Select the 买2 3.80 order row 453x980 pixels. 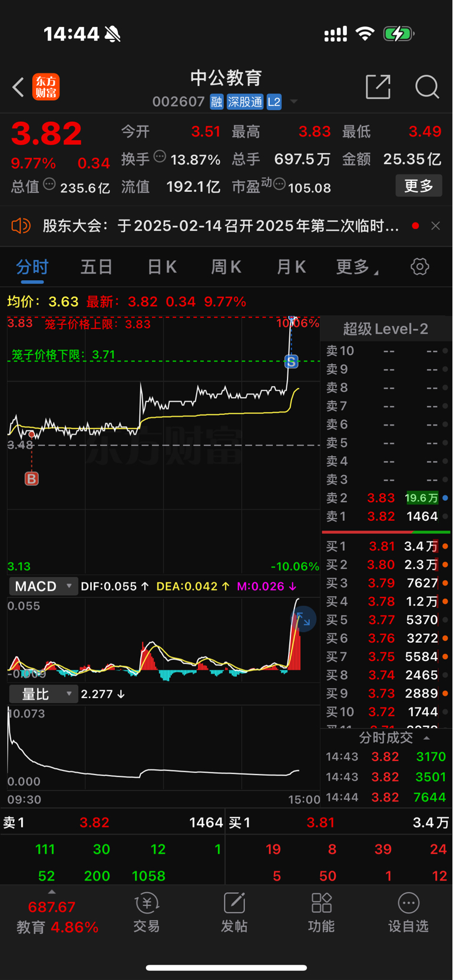coord(387,564)
